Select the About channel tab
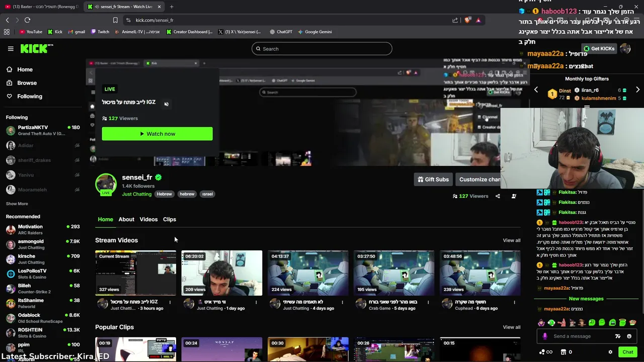This screenshot has width=644, height=362. 126,219
